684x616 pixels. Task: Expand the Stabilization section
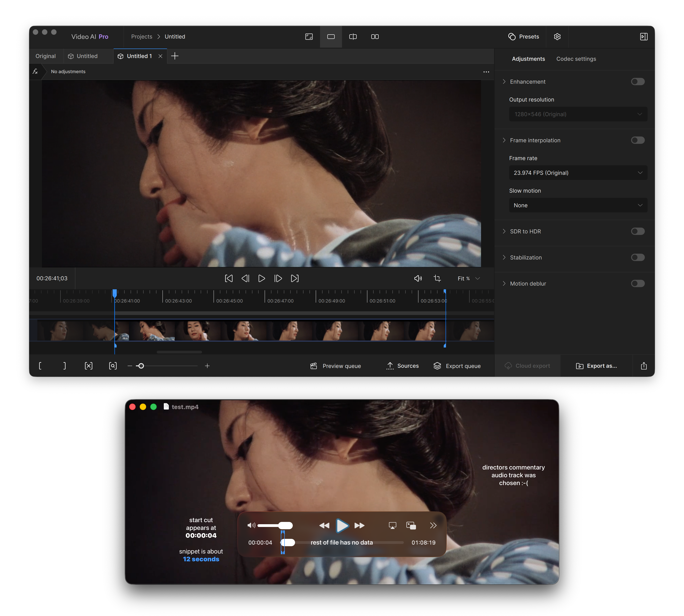[504, 257]
